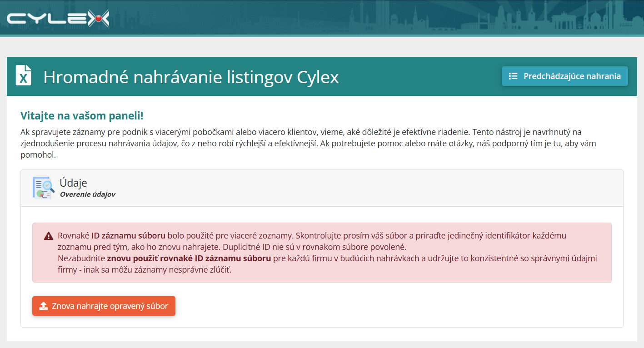Click bold text znovu použiť rovnaké ID záznamu súboru
Viewport: 644px width, 348px height.
[x=189, y=259]
